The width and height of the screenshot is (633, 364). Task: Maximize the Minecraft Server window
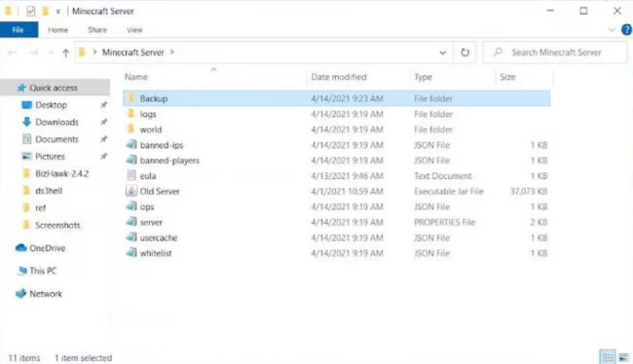tap(583, 11)
